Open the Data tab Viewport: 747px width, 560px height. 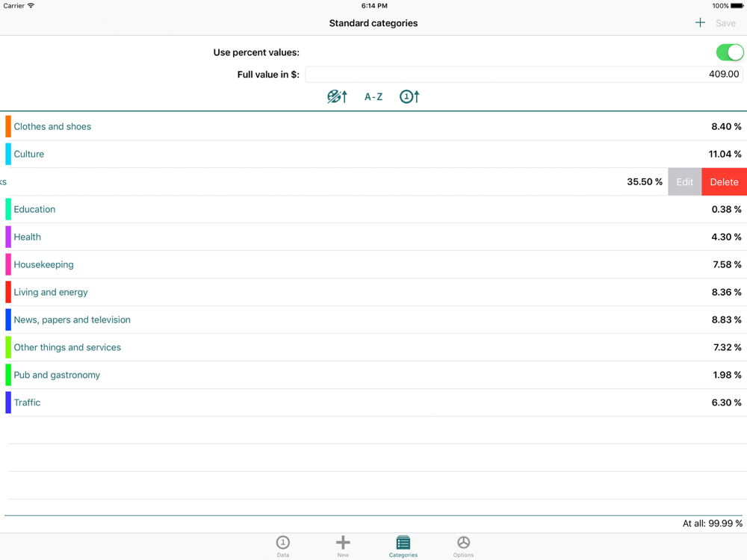click(x=283, y=547)
